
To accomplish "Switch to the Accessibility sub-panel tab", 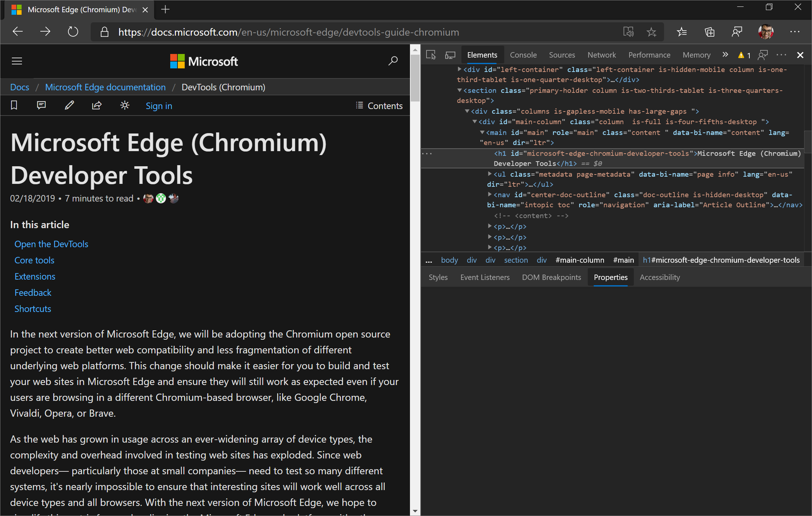I will [659, 277].
